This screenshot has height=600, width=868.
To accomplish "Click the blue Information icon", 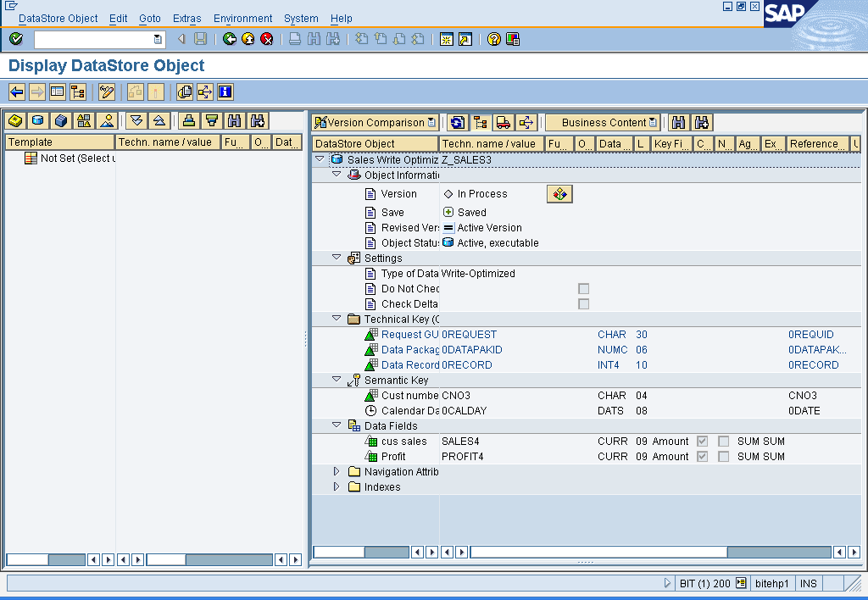I will pyautogui.click(x=225, y=92).
